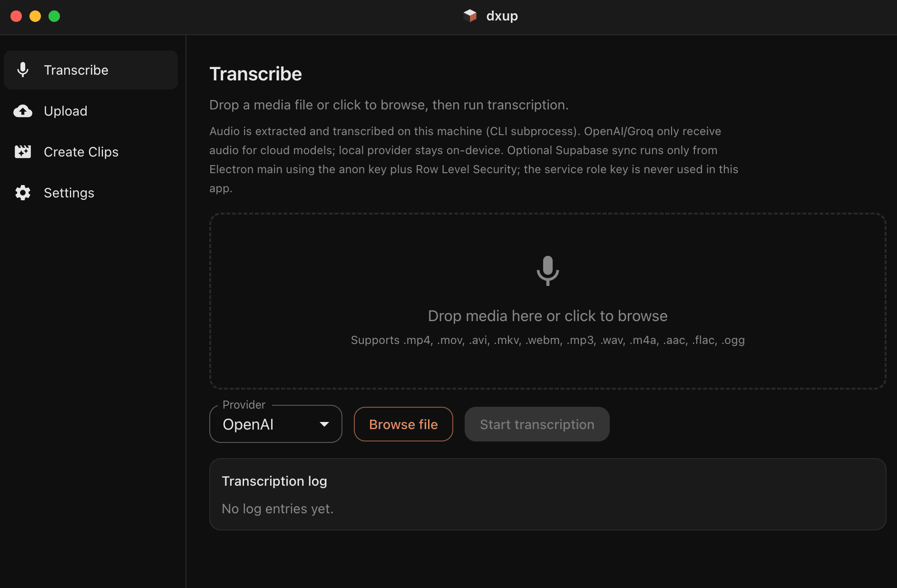Click the upload arrow icon next to Upload
897x588 pixels.
click(22, 111)
